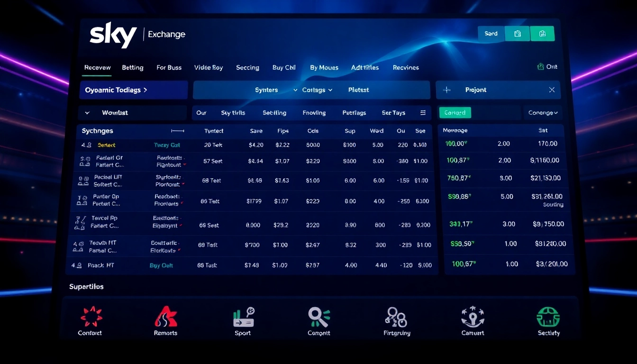Click the green Ganard button
The image size is (637, 364).
455,113
